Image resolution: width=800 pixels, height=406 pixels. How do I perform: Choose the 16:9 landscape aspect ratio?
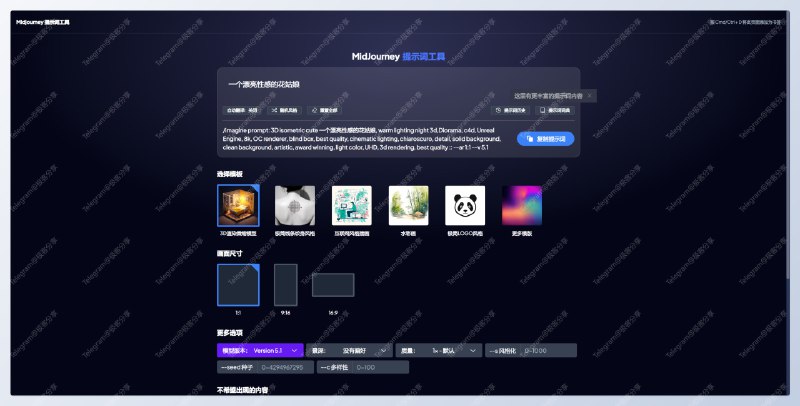tap(333, 285)
